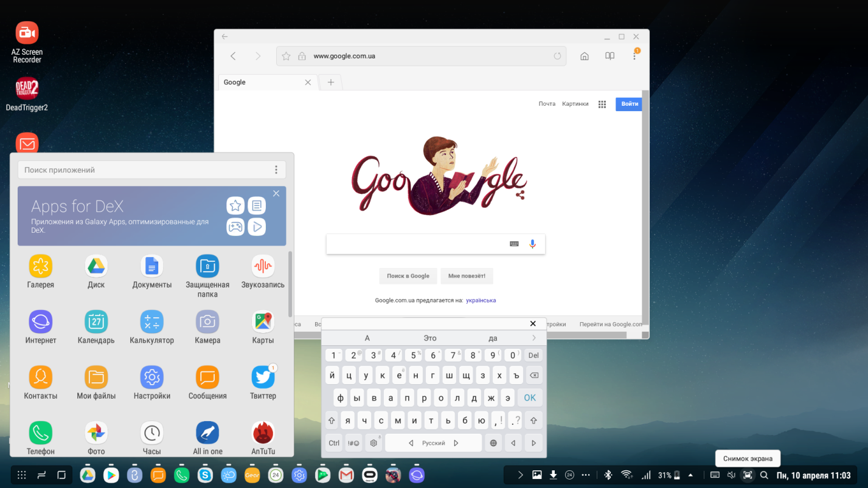This screenshot has height=488, width=868.
Task: Open the Calculator app (Калькулятор)
Action: [151, 322]
